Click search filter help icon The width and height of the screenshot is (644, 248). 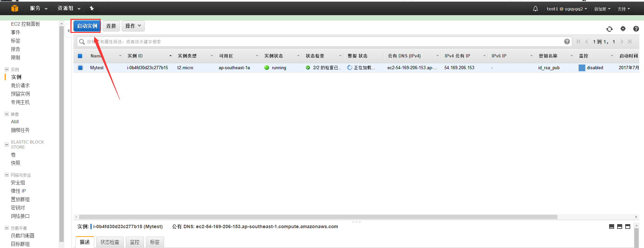coord(567,42)
